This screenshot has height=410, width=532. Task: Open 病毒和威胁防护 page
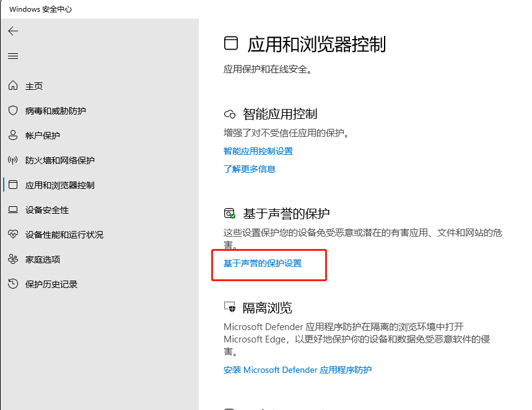click(x=55, y=111)
